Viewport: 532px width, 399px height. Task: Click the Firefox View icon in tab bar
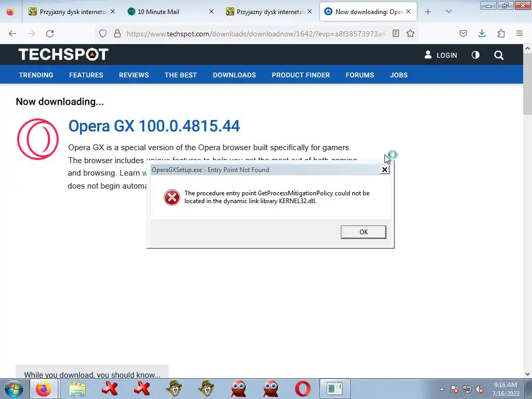[10, 12]
